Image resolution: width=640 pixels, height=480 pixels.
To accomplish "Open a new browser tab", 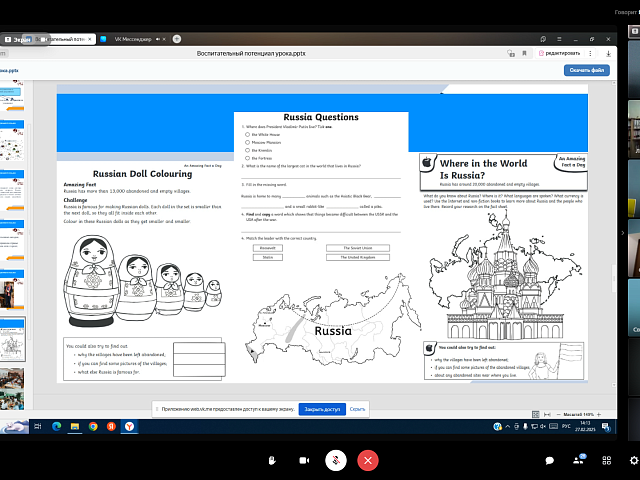I will 177,39.
